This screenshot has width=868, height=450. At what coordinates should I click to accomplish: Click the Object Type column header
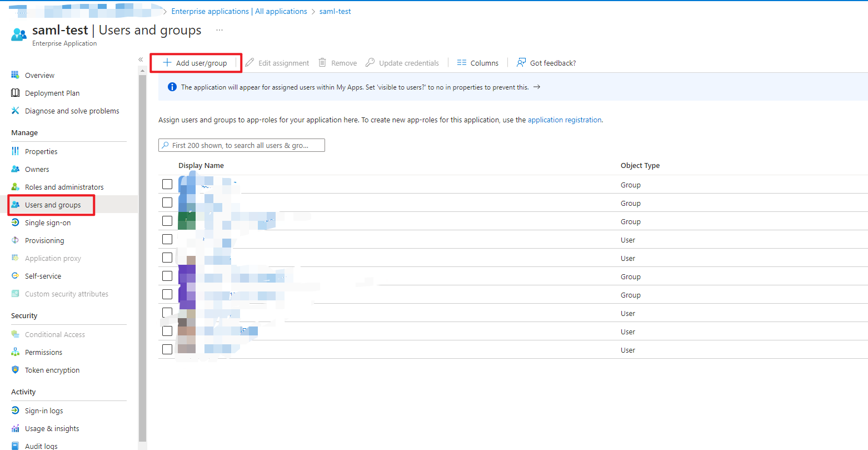coord(640,165)
